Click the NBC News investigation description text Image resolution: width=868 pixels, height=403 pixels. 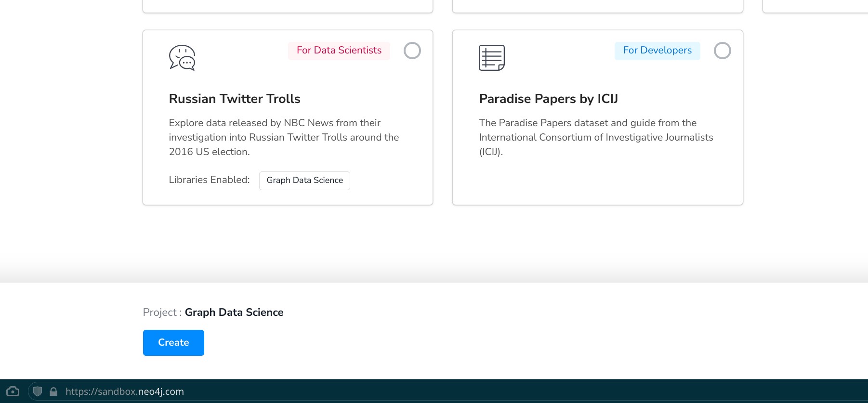pos(284,137)
